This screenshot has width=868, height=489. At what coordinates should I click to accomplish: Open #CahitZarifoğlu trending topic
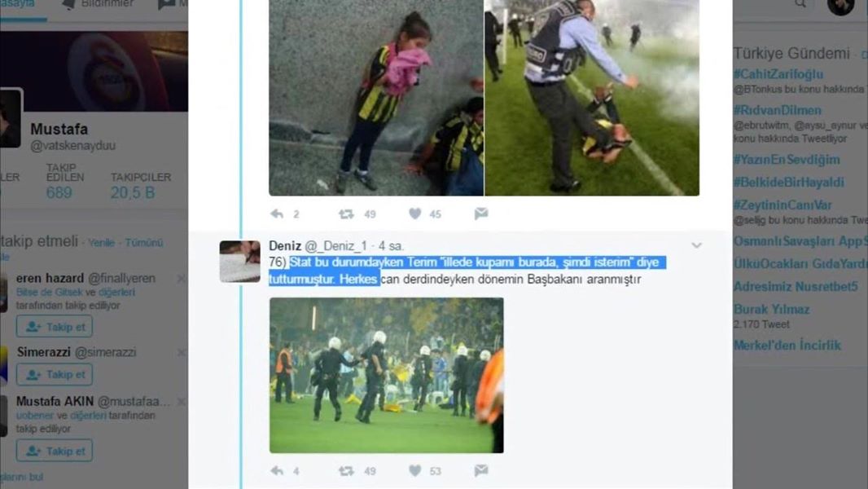[778, 74]
